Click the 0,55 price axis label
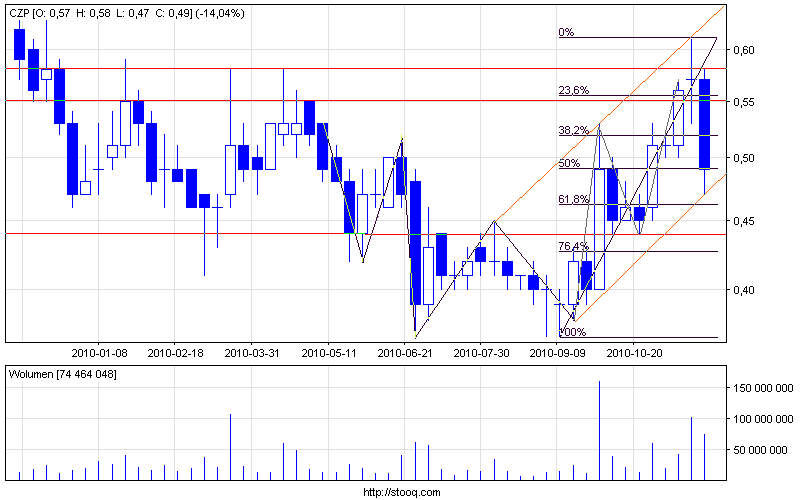Image resolution: width=800 pixels, height=500 pixels. 744,102
